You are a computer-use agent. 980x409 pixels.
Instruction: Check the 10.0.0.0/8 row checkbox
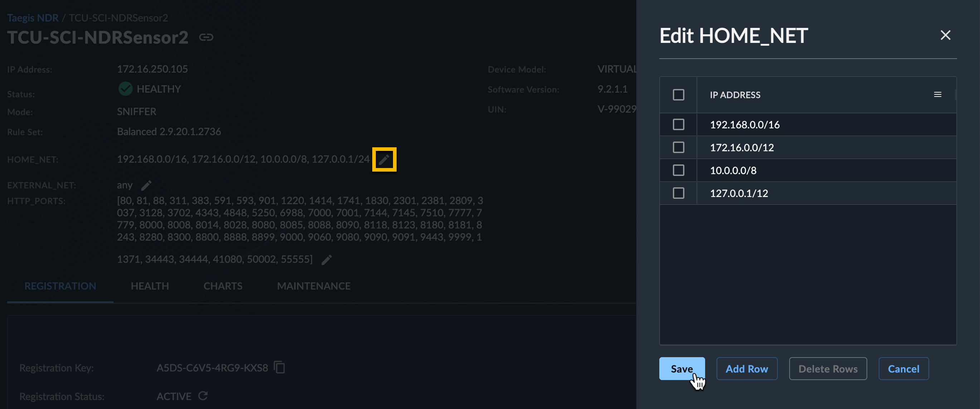[x=678, y=170]
